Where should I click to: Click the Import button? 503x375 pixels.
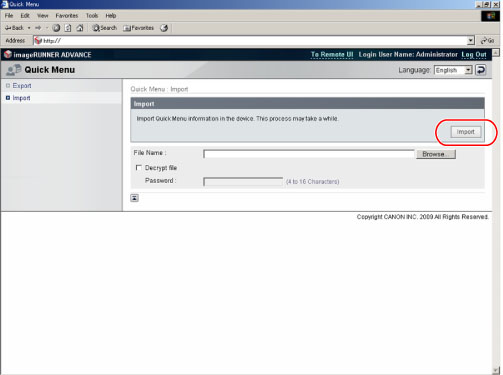click(466, 132)
